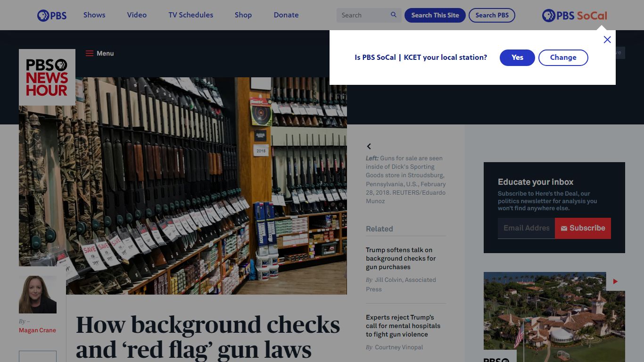Open related story Trump softens talk

tap(401, 258)
